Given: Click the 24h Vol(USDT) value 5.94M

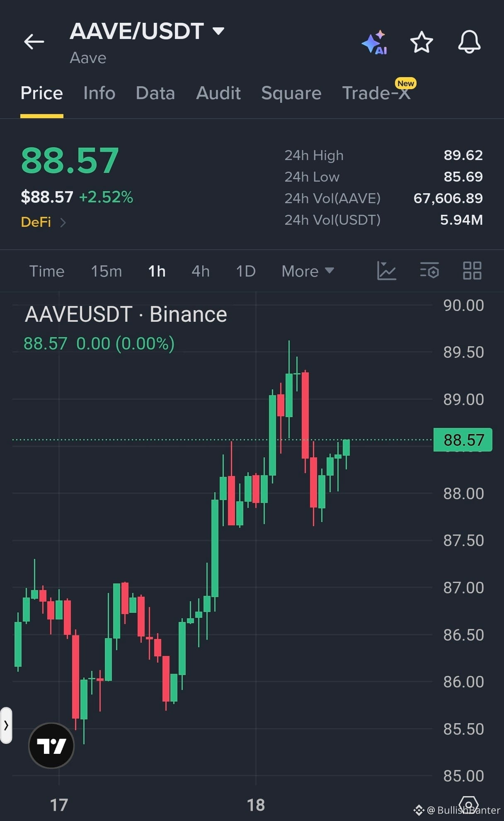Looking at the screenshot, I should (462, 220).
